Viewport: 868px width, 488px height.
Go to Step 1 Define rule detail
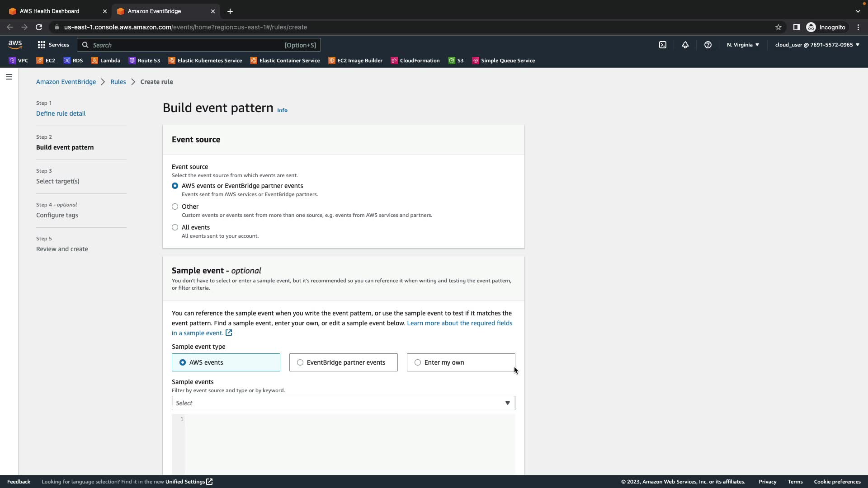tap(61, 113)
